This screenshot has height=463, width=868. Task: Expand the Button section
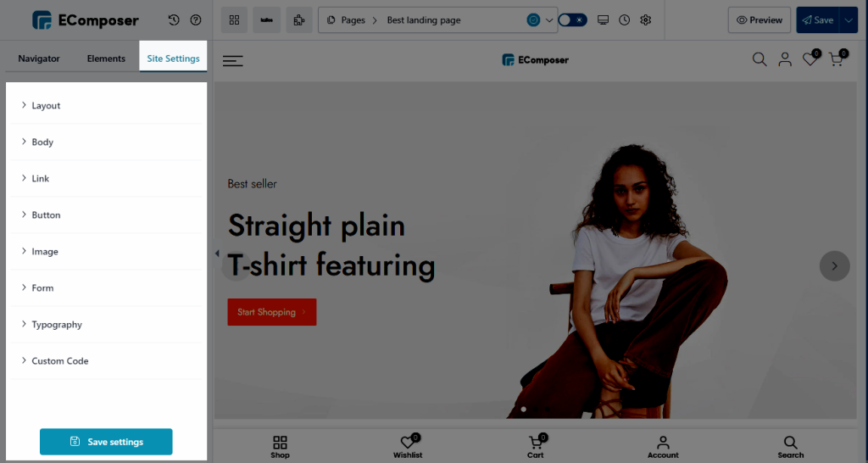[x=106, y=215]
